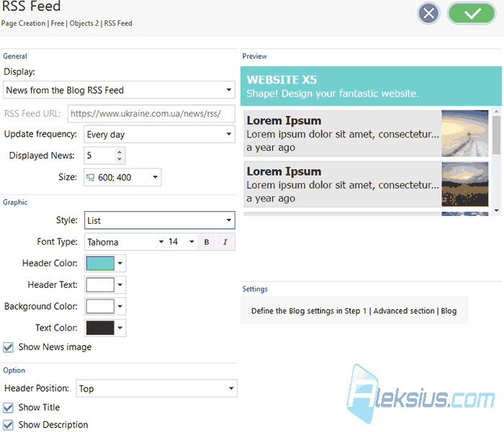Click the RSS Feed URL input field
504x432 pixels.
[x=151, y=114]
